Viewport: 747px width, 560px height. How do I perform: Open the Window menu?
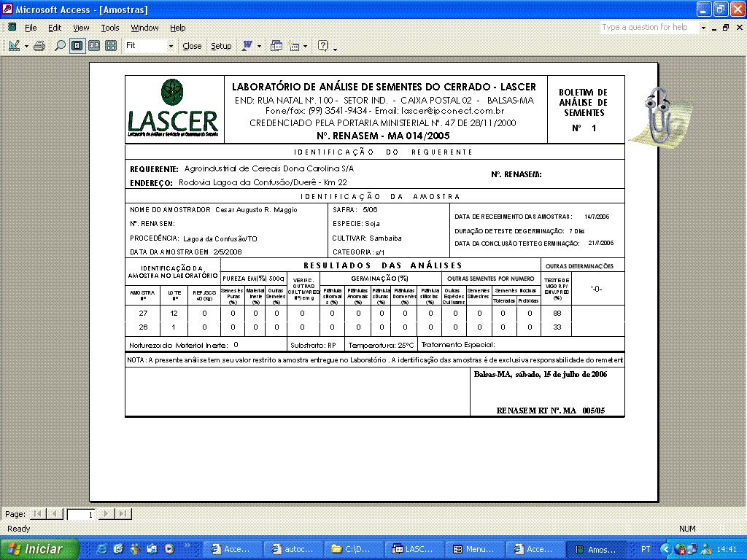[145, 28]
